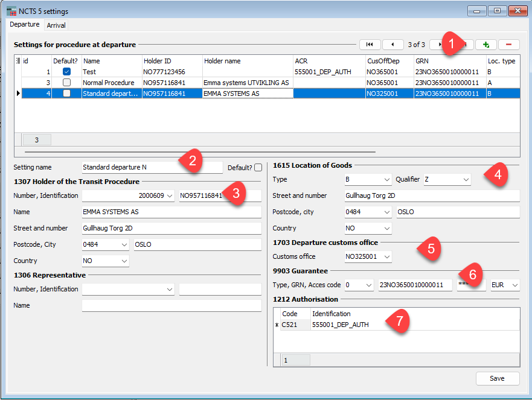Screen dimensions: 532x400
Task: Click the previous record arrow
Action: 393,44
